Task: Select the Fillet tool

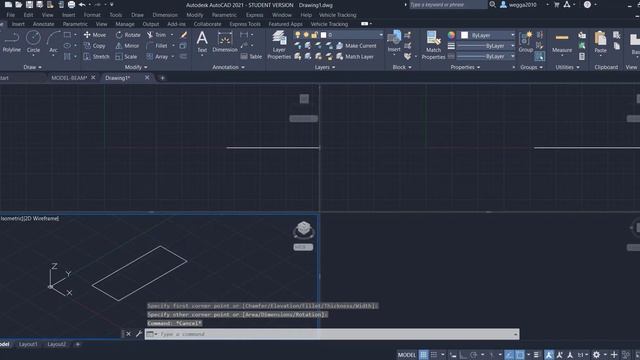Action: (x=157, y=46)
